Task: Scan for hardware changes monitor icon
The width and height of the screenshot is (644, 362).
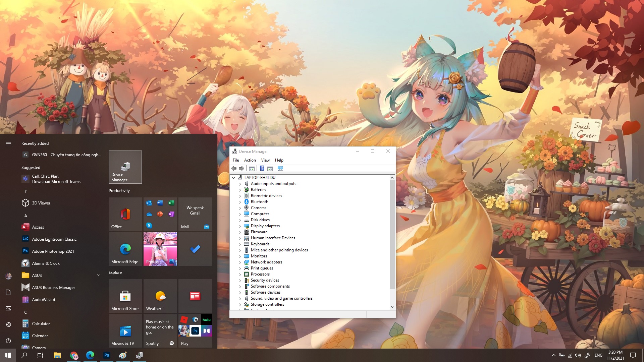Action: (x=280, y=168)
